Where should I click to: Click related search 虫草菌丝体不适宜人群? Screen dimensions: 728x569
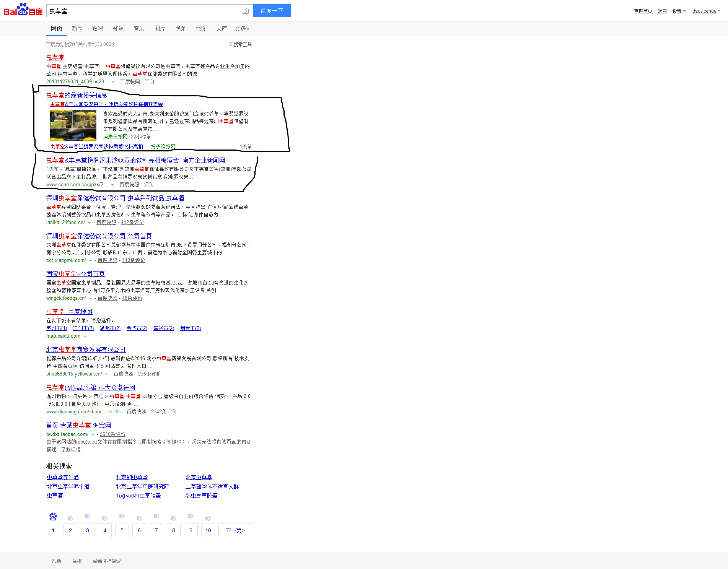click(x=212, y=486)
